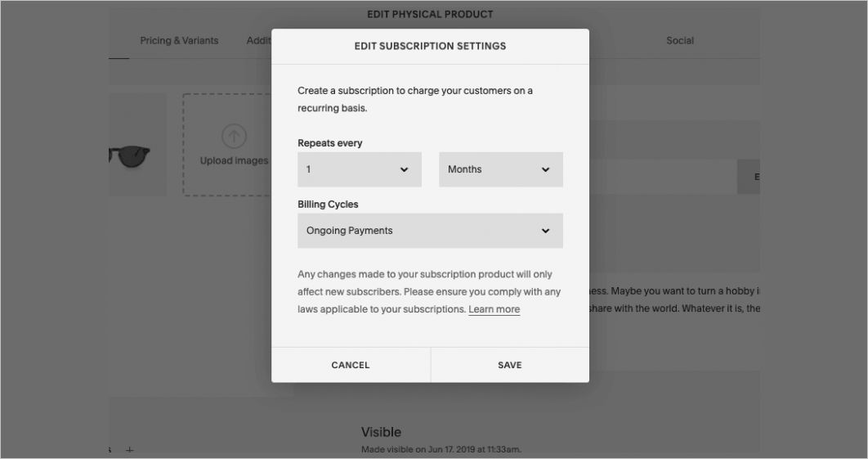Expand the Billing Cycles Ongoing Payments dropdown
Screen dimensions: 868x459
[x=430, y=231]
